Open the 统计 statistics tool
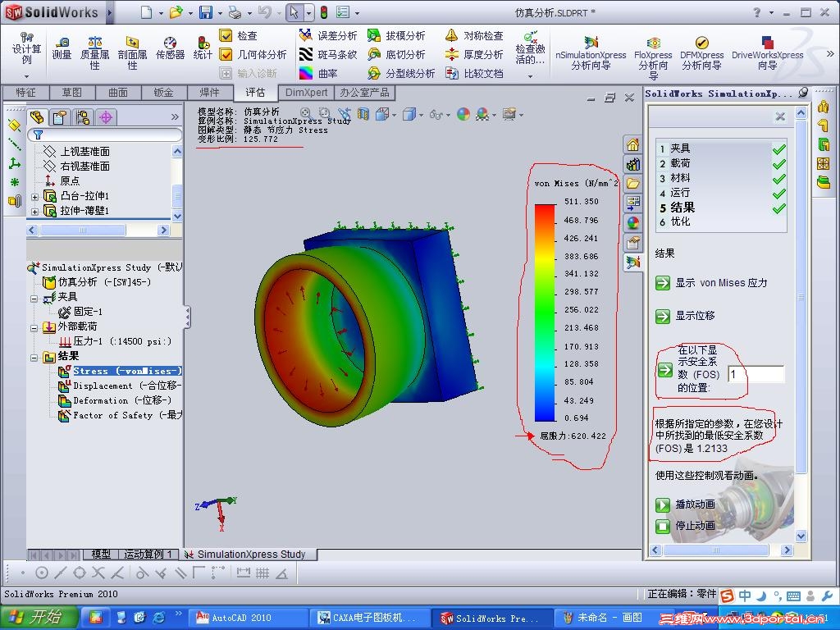The image size is (840, 630). (203, 48)
